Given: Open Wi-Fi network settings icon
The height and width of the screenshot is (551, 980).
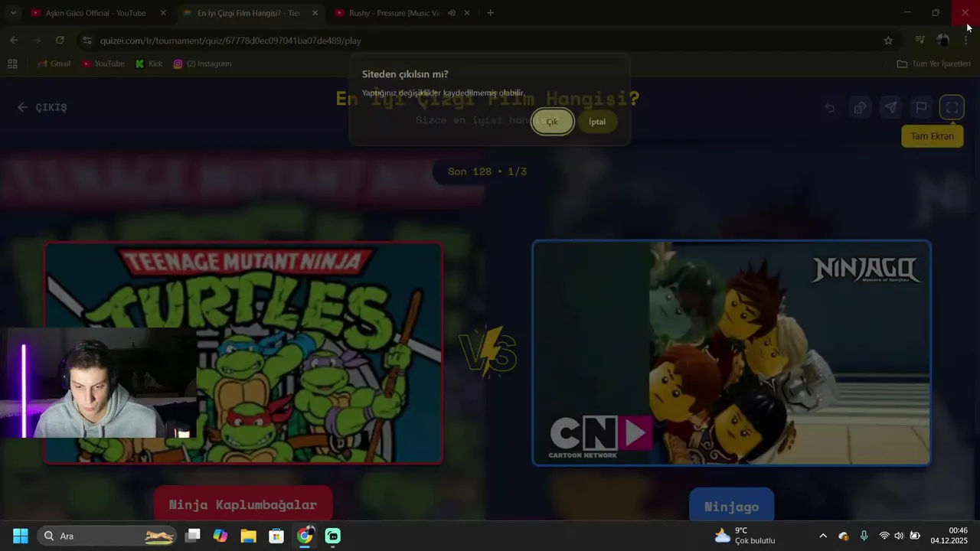Looking at the screenshot, I should 884,536.
